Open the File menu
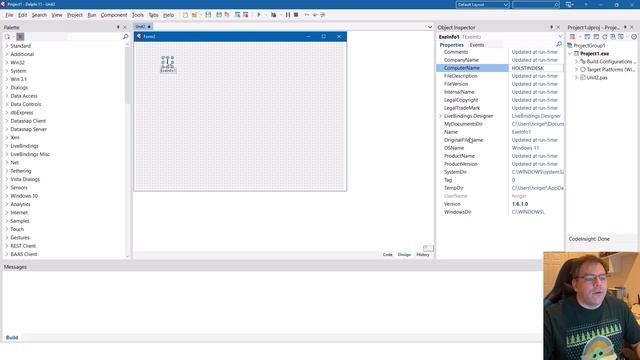Image resolution: width=640 pixels, height=360 pixels. [x=9, y=15]
